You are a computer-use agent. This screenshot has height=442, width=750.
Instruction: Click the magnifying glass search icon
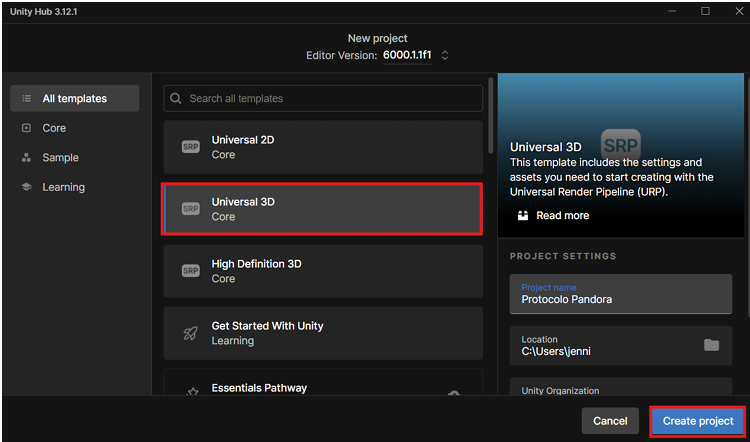(x=176, y=99)
